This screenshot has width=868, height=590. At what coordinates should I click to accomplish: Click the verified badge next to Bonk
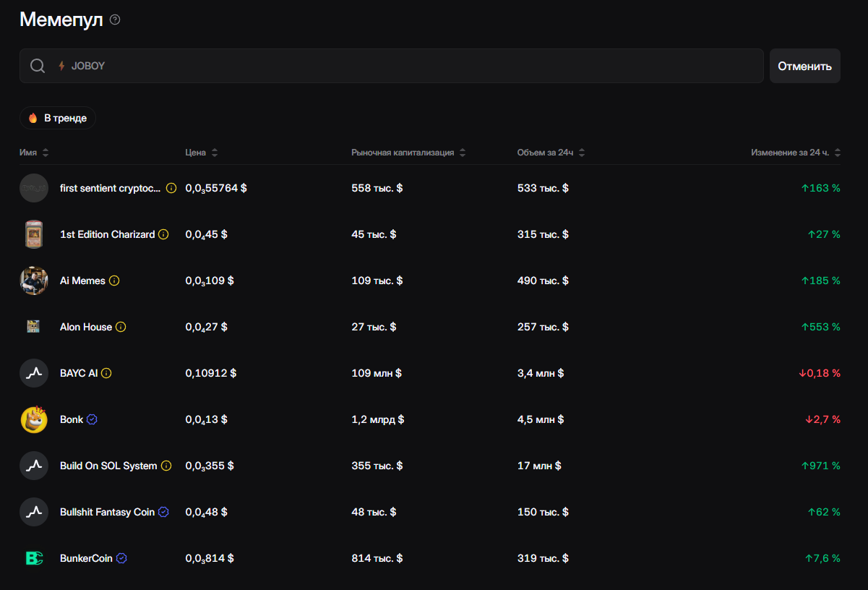pyautogui.click(x=92, y=419)
